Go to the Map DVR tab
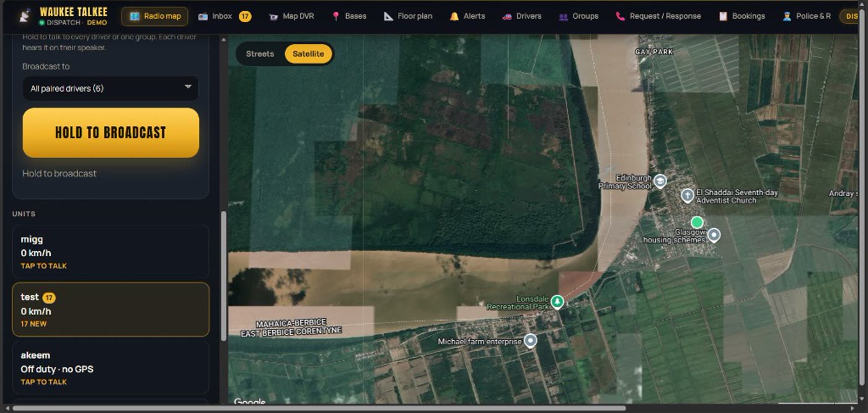The image size is (868, 413). coord(291,16)
